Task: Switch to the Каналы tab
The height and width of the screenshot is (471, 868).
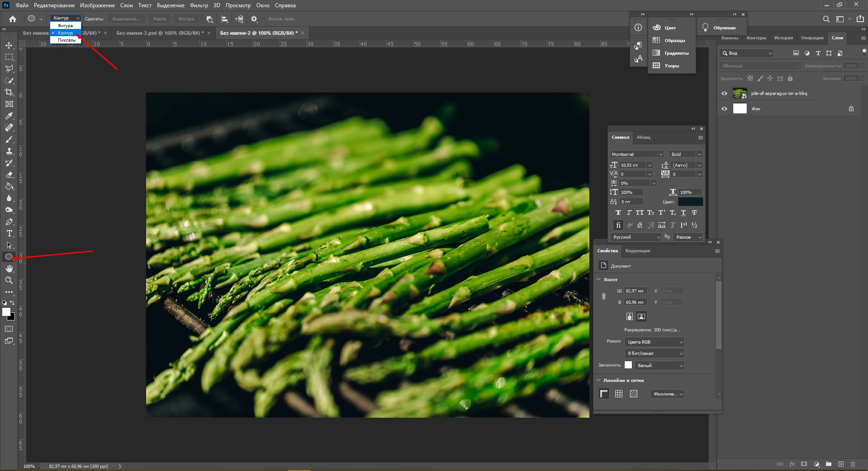Action: pos(729,38)
